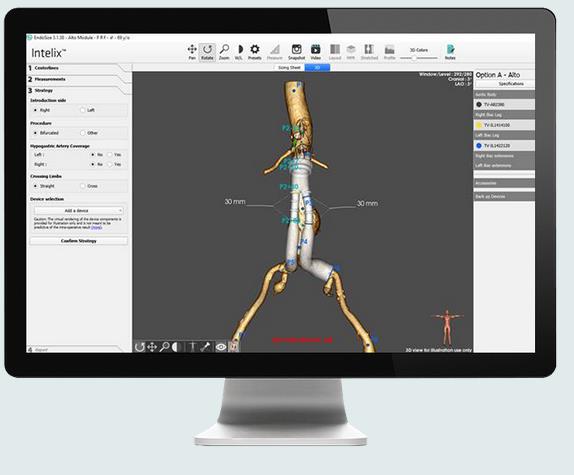Open the Notes tool

(x=450, y=52)
